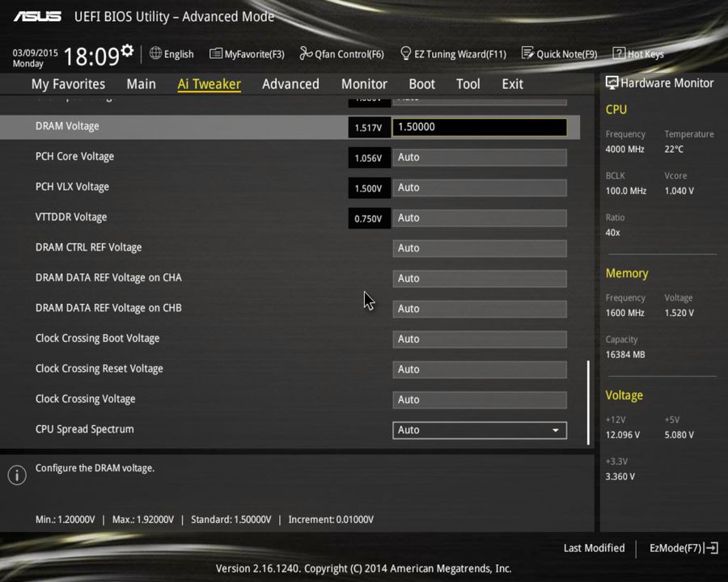Image resolution: width=728 pixels, height=582 pixels.
Task: Open the PCH Core Voltage setting field
Action: click(x=480, y=157)
